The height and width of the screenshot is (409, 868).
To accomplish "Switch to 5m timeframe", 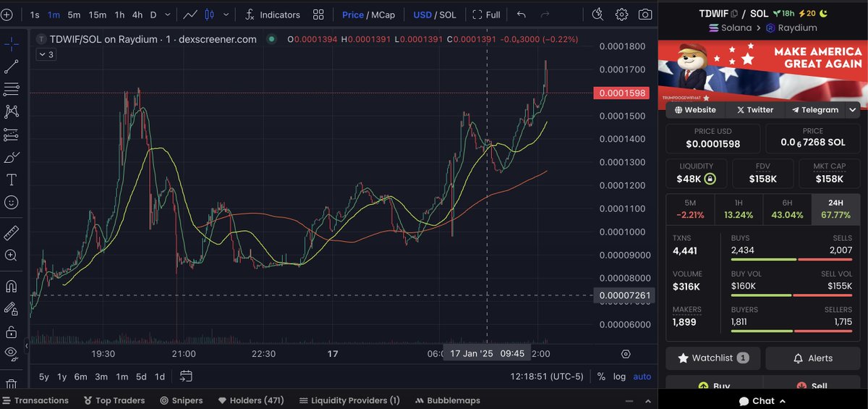I will (x=74, y=14).
